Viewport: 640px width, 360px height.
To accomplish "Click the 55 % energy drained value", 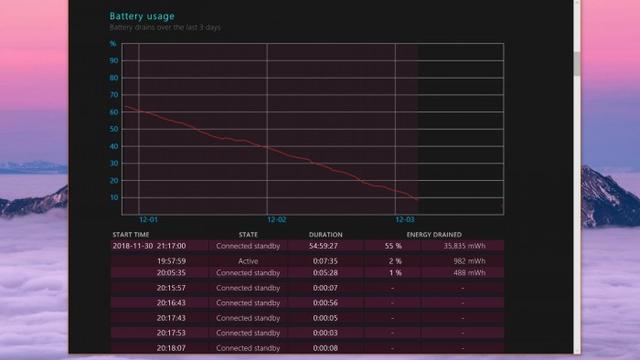I will coord(393,246).
